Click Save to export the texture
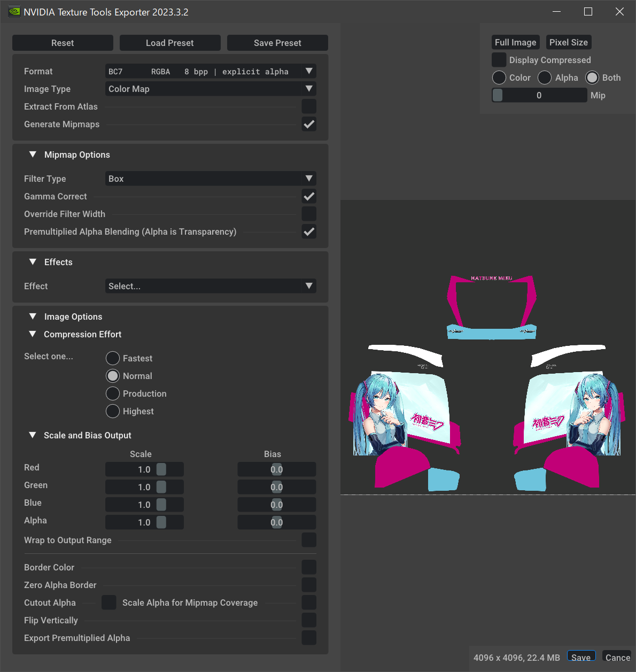 (581, 656)
